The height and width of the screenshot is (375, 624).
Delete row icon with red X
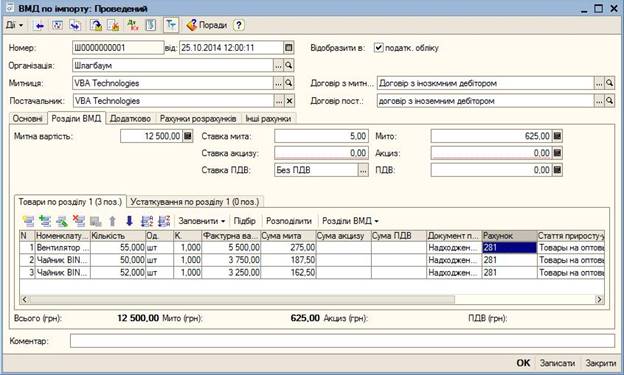tap(79, 221)
